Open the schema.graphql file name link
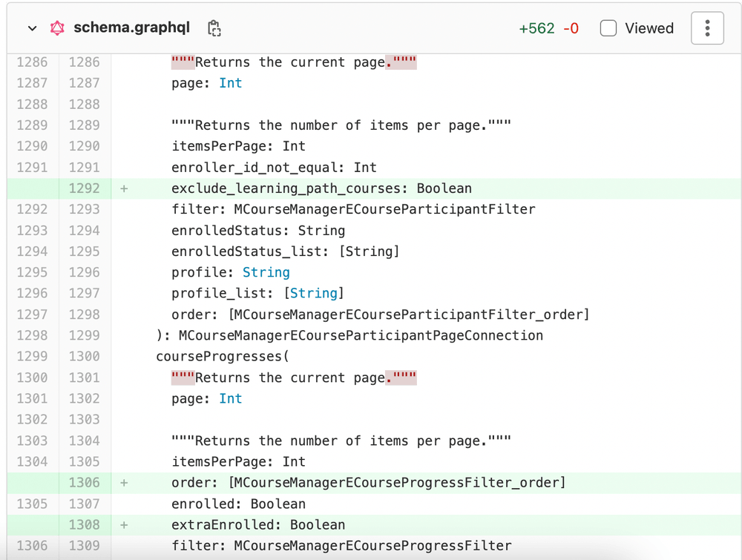The height and width of the screenshot is (560, 742). [x=131, y=28]
